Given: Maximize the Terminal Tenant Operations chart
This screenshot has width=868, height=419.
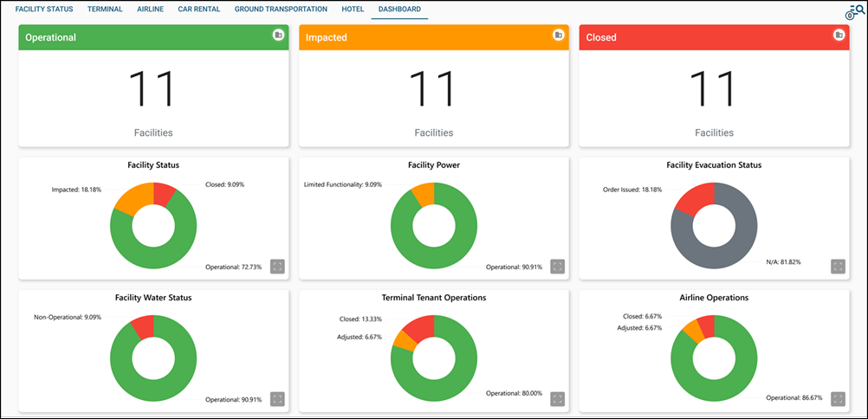Looking at the screenshot, I should (x=558, y=399).
